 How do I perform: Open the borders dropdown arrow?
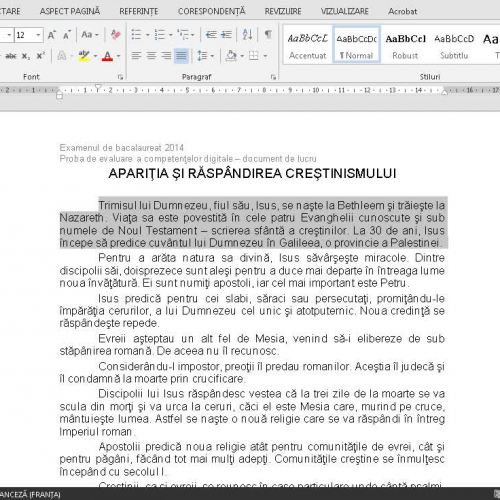(265, 56)
